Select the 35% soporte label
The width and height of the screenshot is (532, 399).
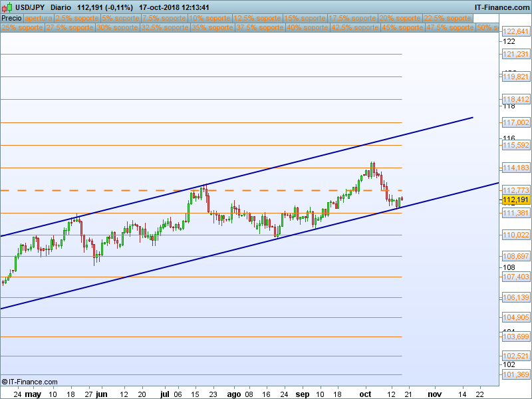212,28
